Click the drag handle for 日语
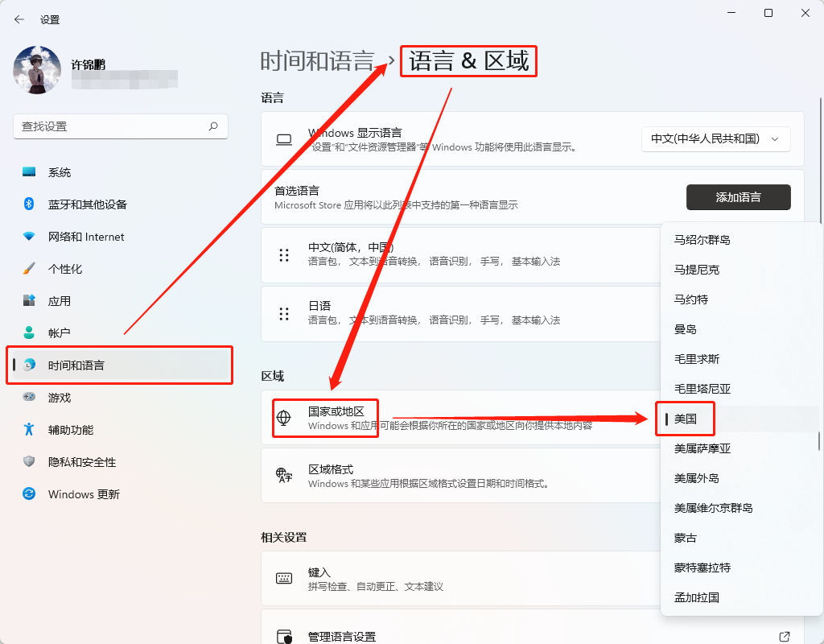The height and width of the screenshot is (644, 824). click(284, 314)
